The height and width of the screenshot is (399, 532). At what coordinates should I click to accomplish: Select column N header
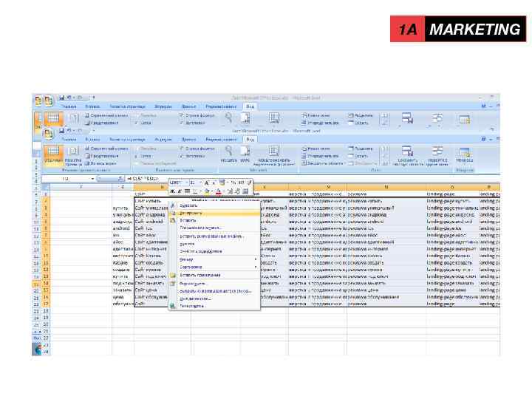(x=386, y=187)
